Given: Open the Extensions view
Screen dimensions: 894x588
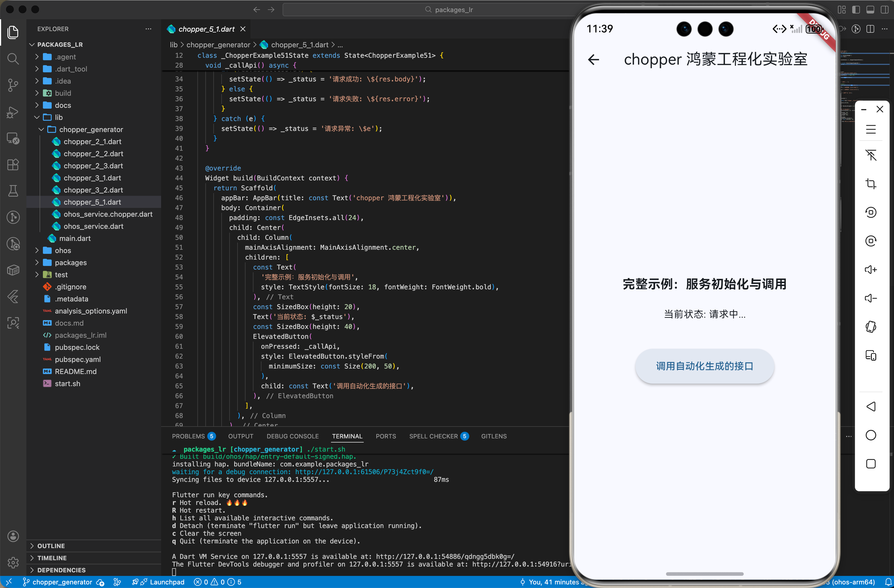Looking at the screenshot, I should click(x=13, y=164).
